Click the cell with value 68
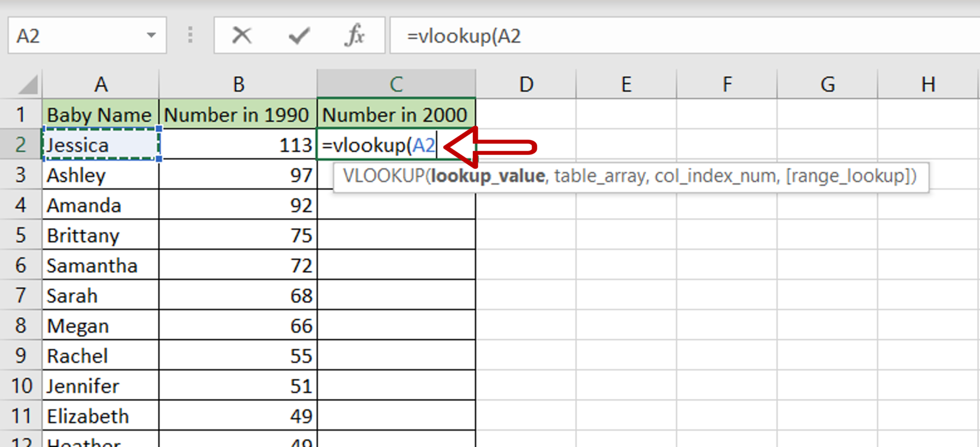Screen dimensions: 980x447 tap(238, 295)
